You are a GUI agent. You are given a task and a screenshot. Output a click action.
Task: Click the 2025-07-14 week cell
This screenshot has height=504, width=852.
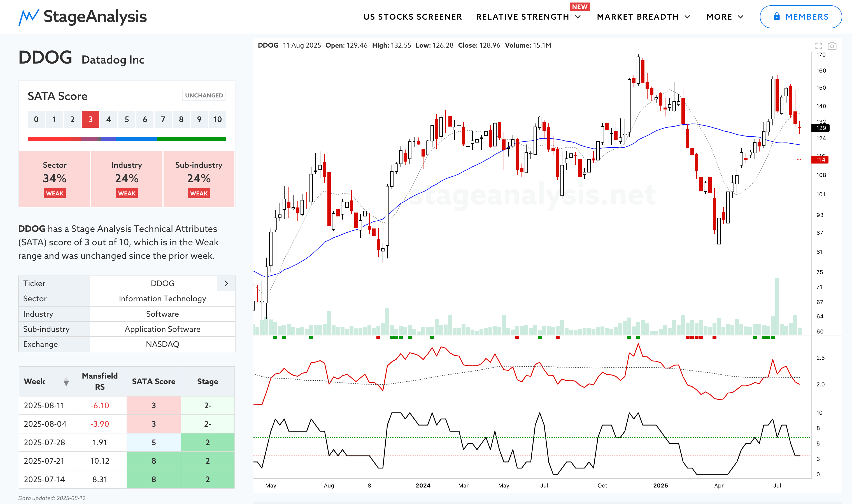click(x=46, y=479)
